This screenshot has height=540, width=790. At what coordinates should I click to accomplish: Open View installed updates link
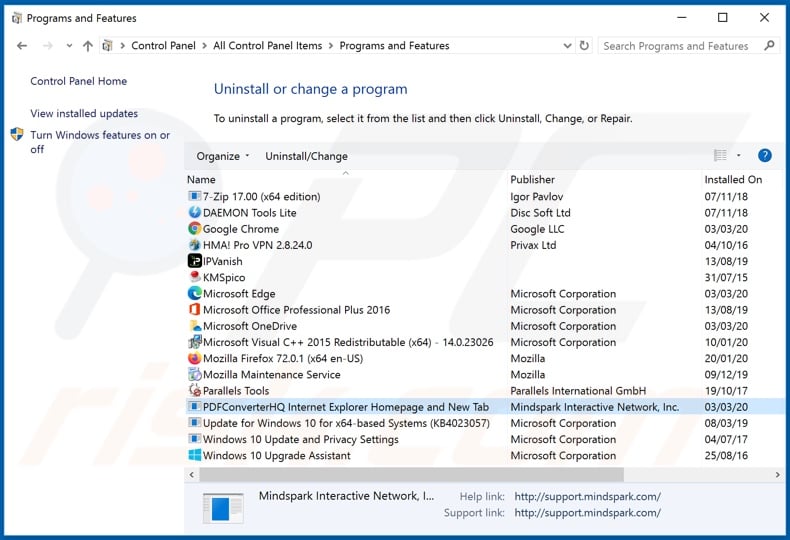click(x=84, y=113)
